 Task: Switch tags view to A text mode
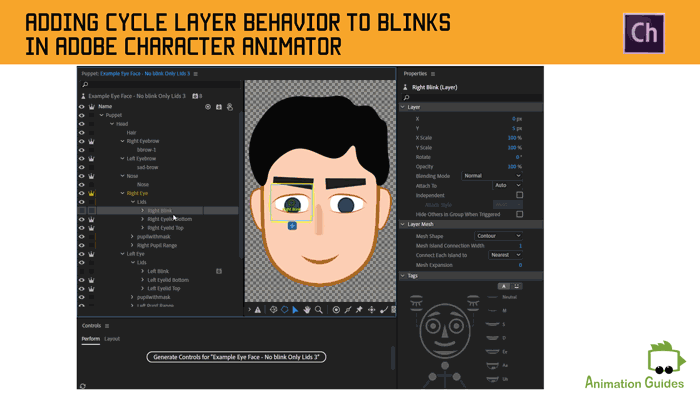click(504, 286)
